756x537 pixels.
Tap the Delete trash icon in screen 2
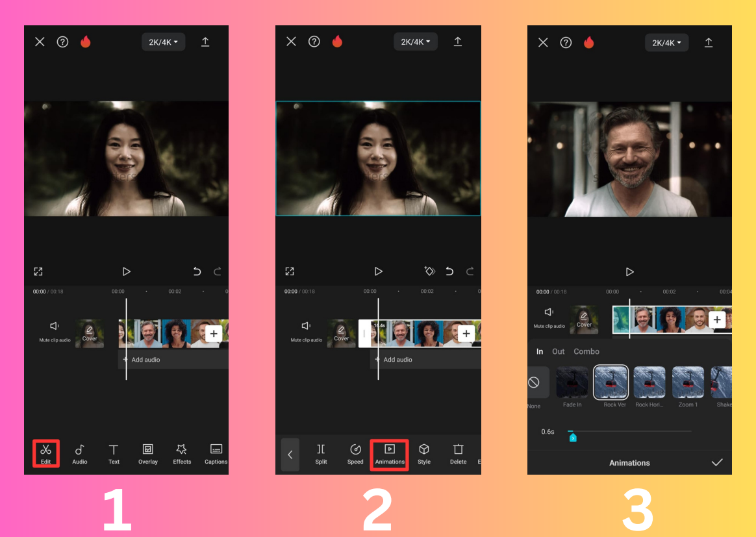pyautogui.click(x=458, y=454)
